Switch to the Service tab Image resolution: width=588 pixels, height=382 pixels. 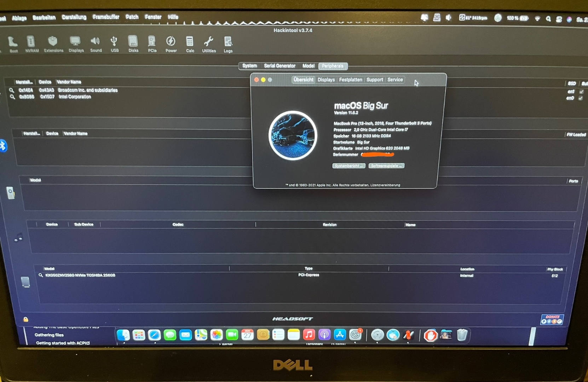(395, 80)
